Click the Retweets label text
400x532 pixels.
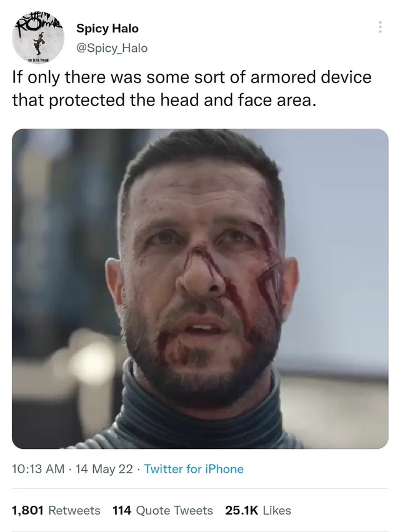[74, 510]
